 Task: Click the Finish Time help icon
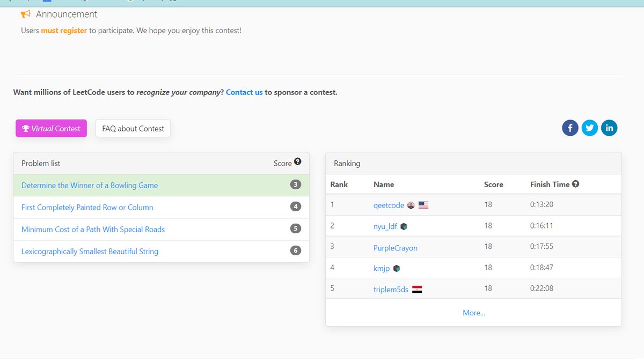click(575, 183)
